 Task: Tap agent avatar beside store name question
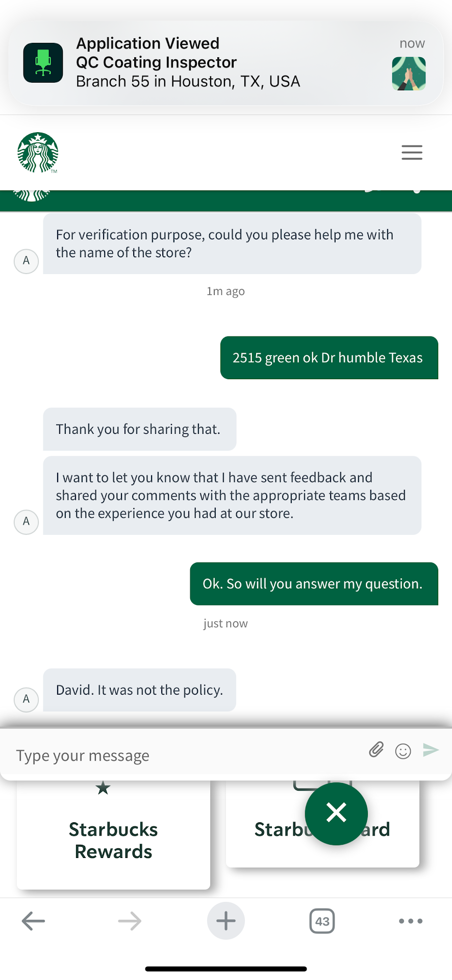coord(26,261)
